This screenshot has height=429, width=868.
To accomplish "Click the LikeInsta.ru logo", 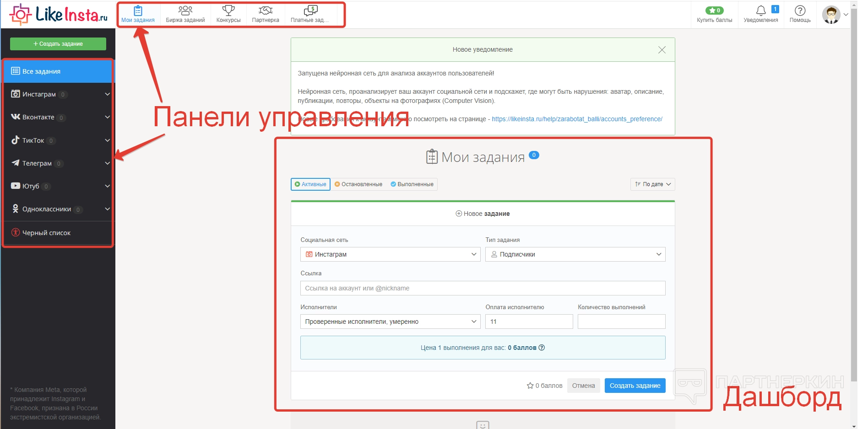I will tap(59, 15).
